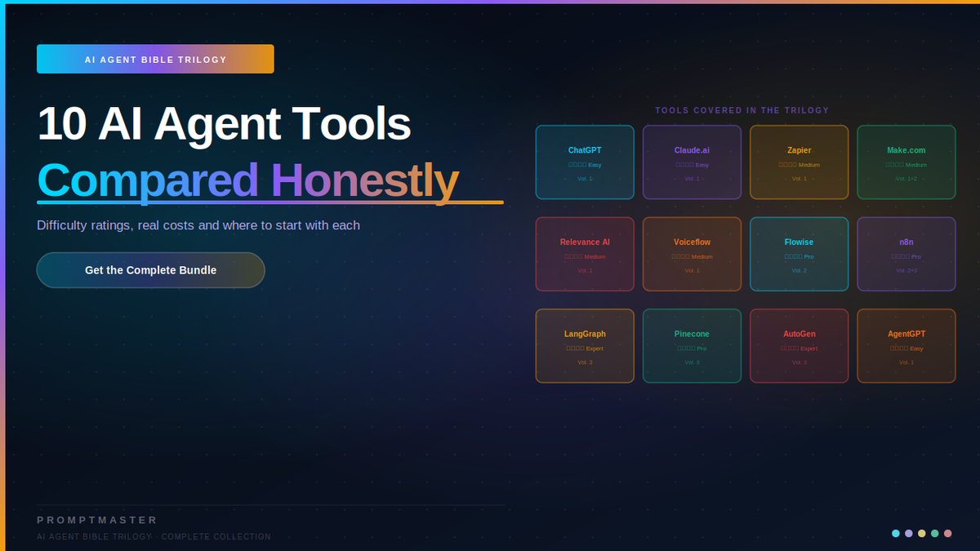The image size is (980, 551).
Task: Open the ChatGPT tool card
Action: pos(585,162)
